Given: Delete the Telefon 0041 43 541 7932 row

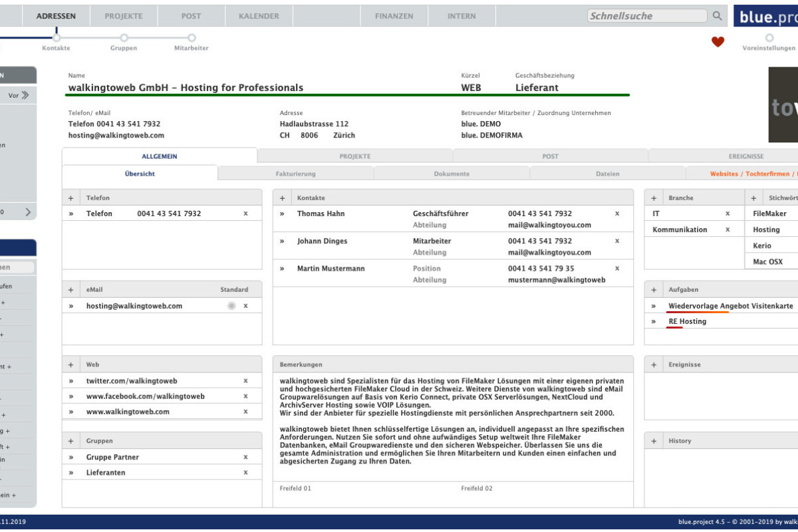Looking at the screenshot, I should pos(245,213).
